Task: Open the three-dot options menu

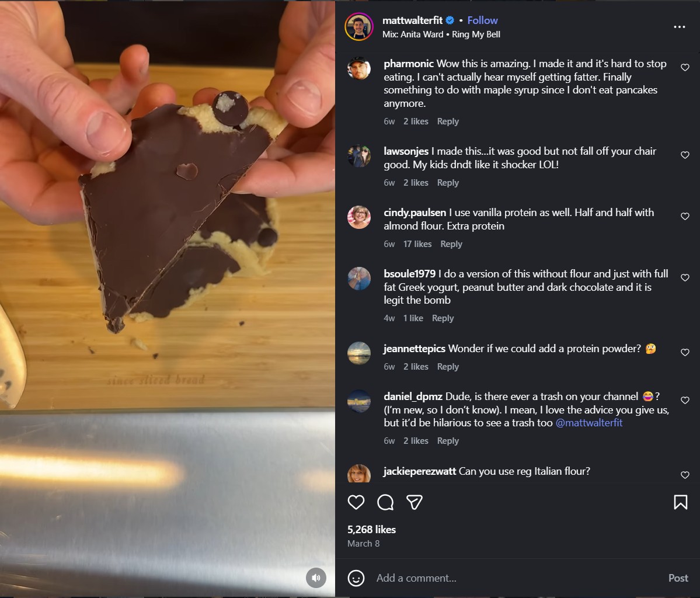Action: coord(679,26)
